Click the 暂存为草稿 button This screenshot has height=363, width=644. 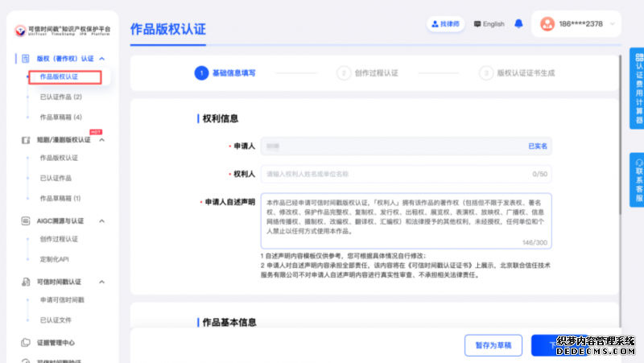click(x=493, y=344)
